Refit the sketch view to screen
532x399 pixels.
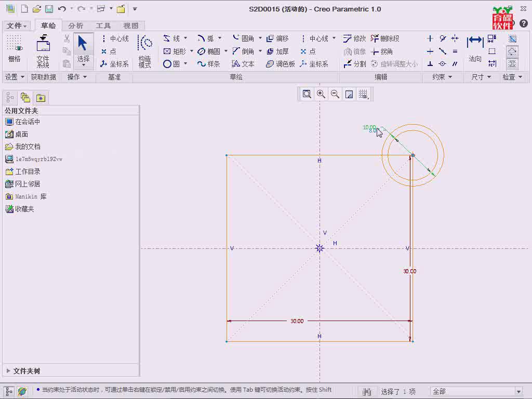(x=307, y=94)
